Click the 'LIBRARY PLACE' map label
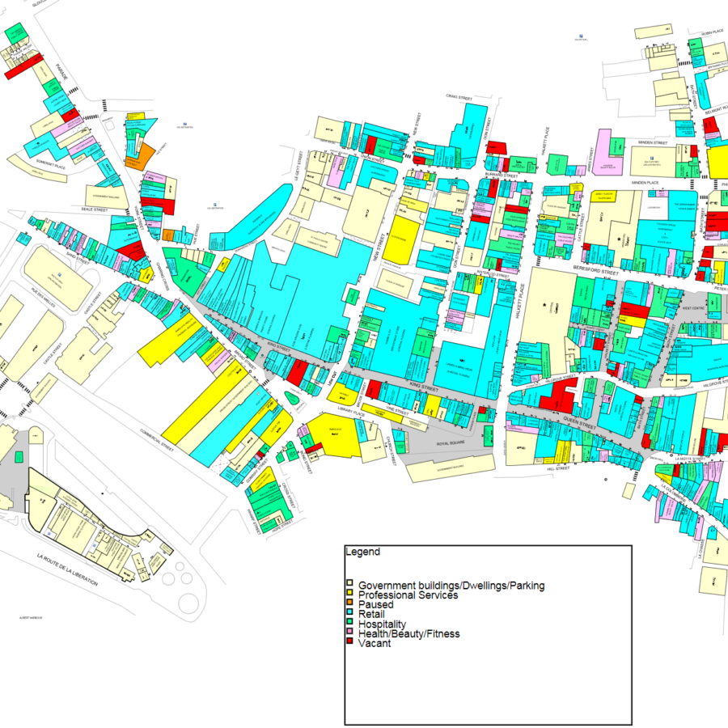Image resolution: width=728 pixels, height=728 pixels. (352, 412)
